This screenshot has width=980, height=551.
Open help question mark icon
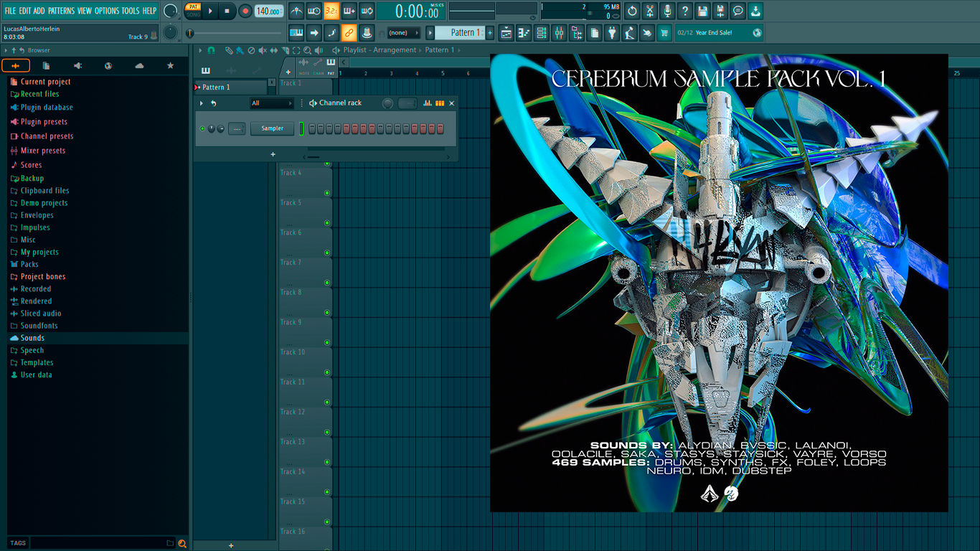[685, 11]
